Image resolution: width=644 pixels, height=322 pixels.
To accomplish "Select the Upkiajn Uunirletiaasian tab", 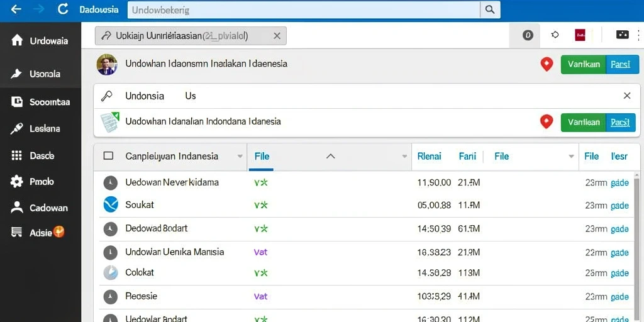I will click(191, 36).
